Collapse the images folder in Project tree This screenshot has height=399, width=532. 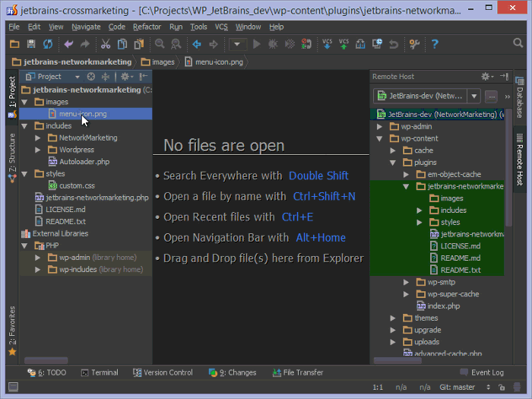[x=24, y=102]
